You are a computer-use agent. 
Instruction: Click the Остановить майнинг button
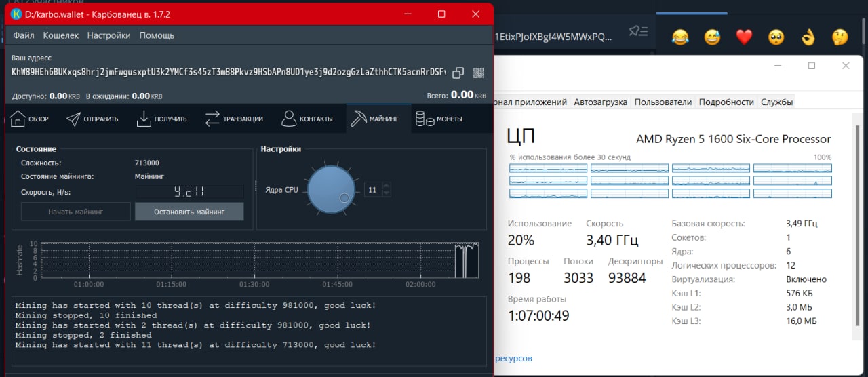point(189,212)
